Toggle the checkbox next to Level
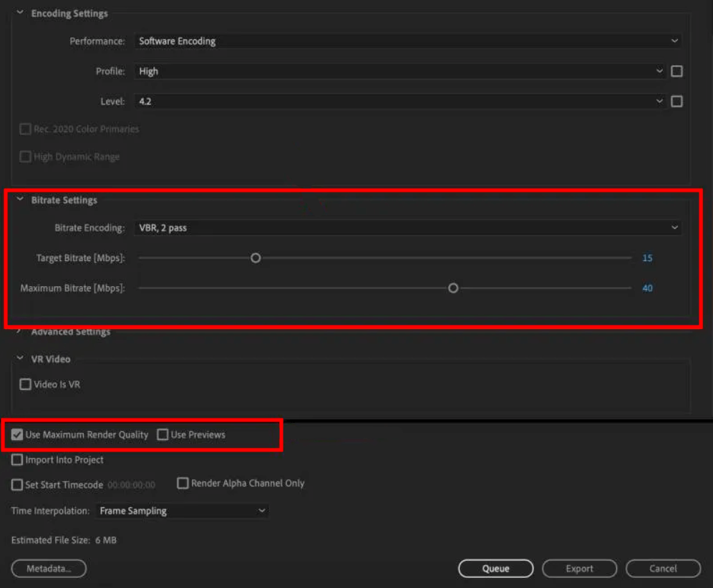The image size is (713, 588). point(676,102)
